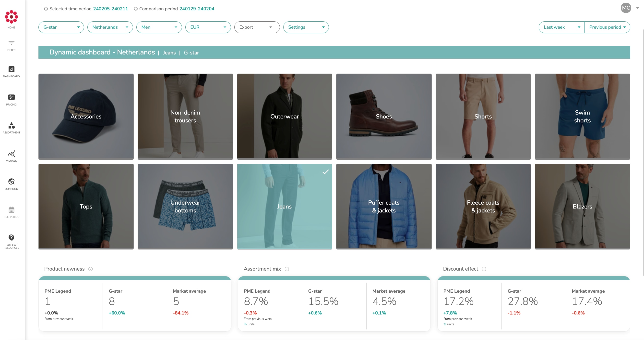Click the Product newness info icon
Screen dimensions: 644x340
[x=91, y=269]
